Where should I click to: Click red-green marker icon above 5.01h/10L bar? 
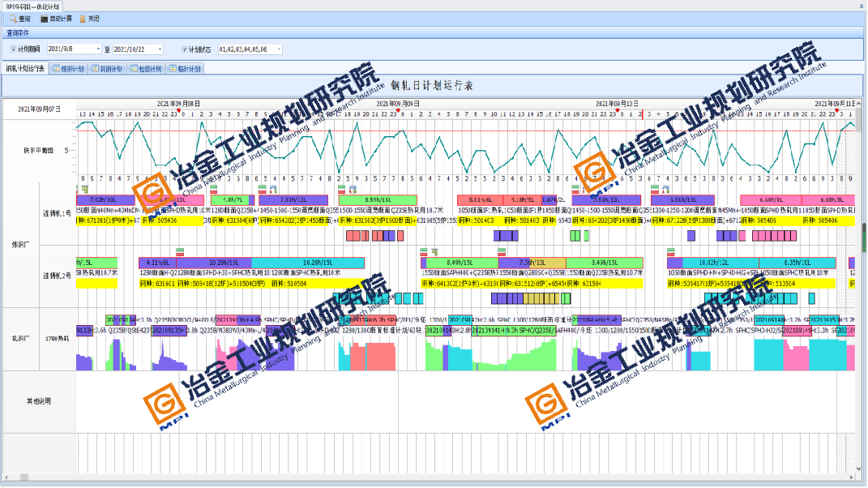(655, 190)
